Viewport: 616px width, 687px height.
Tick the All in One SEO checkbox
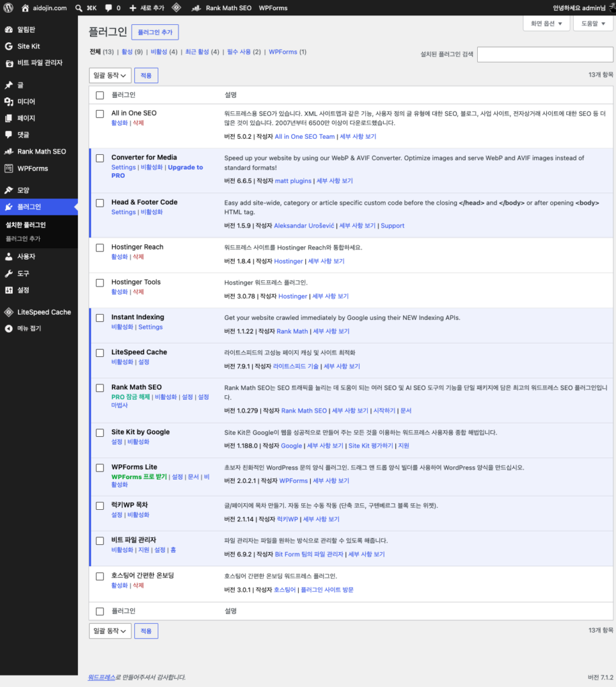(100, 114)
